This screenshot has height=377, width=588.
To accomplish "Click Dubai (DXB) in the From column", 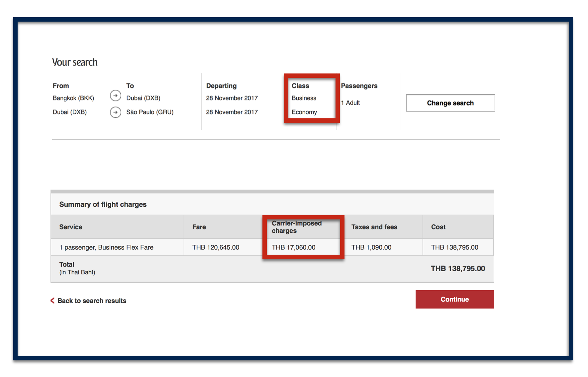I will click(70, 112).
